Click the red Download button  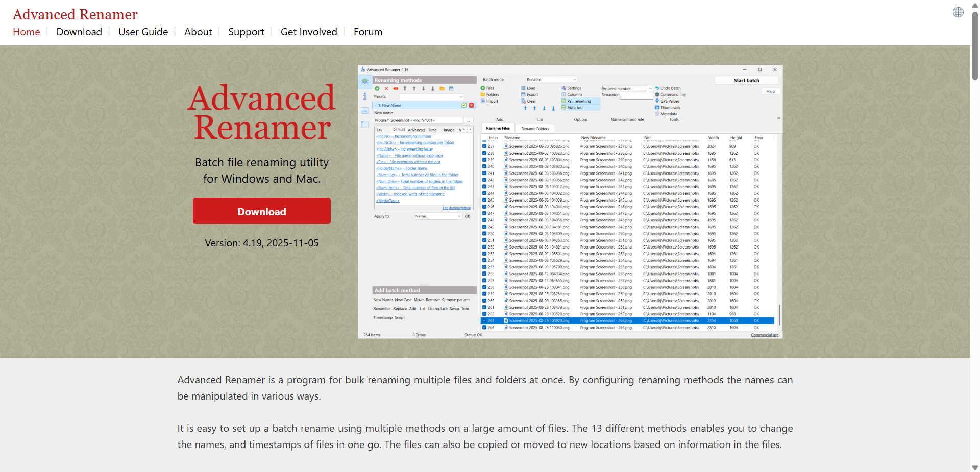(x=261, y=211)
